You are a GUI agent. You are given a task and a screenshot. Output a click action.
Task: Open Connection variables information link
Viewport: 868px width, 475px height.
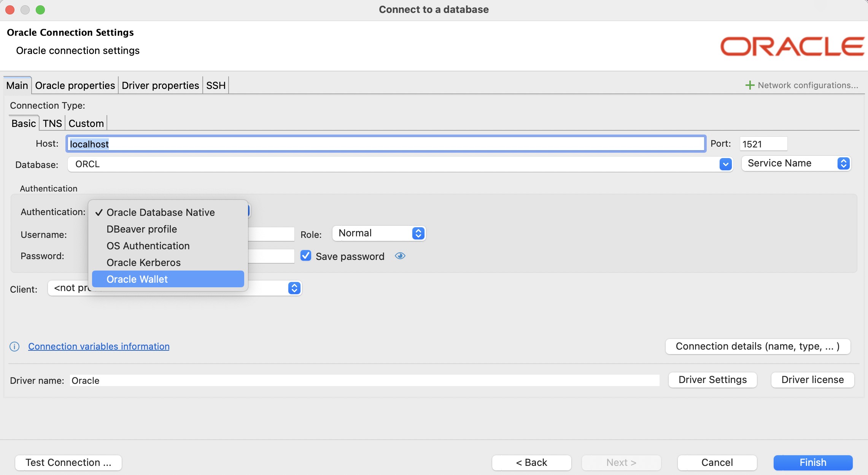[99, 347]
